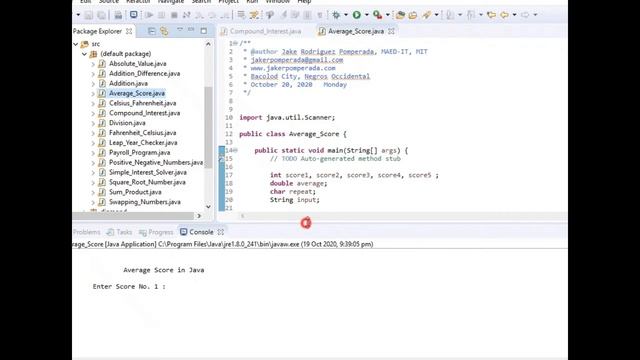This screenshot has width=640, height=360.
Task: Select Simple_Interest_Solver.java in the tree
Action: pos(148,172)
